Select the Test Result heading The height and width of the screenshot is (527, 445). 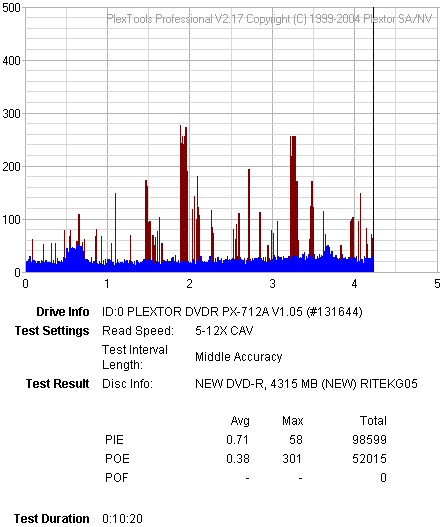click(x=57, y=383)
